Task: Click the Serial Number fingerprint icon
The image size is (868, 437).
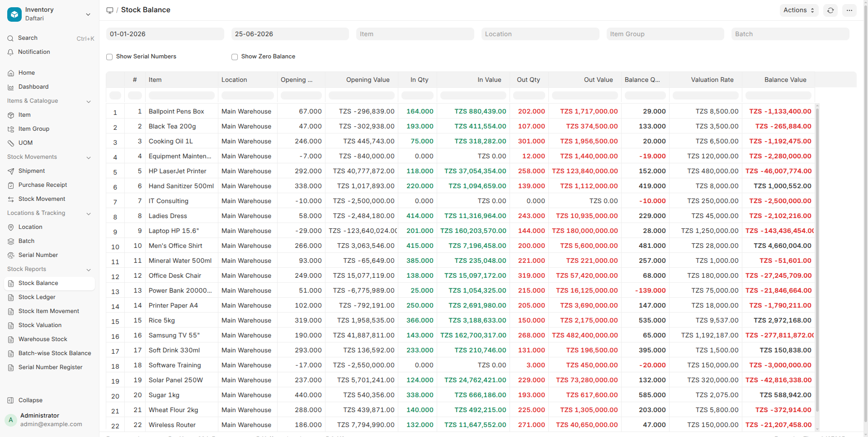Action: point(11,256)
